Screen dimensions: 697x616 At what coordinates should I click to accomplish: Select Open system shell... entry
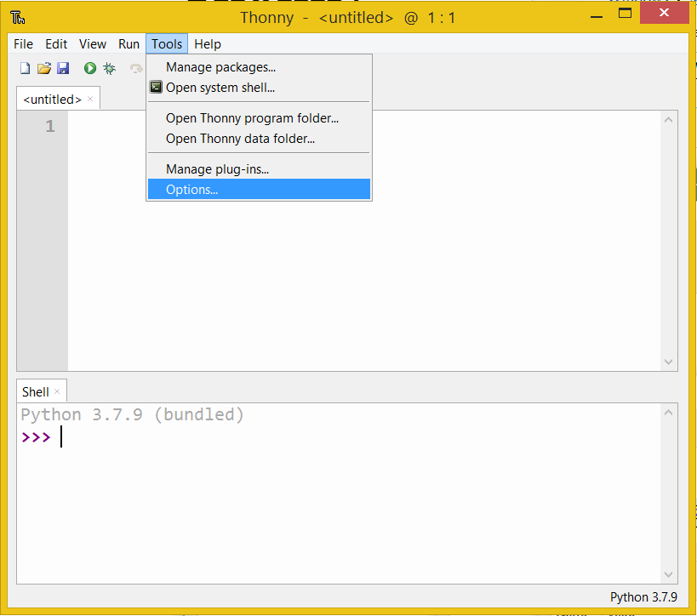(259, 88)
